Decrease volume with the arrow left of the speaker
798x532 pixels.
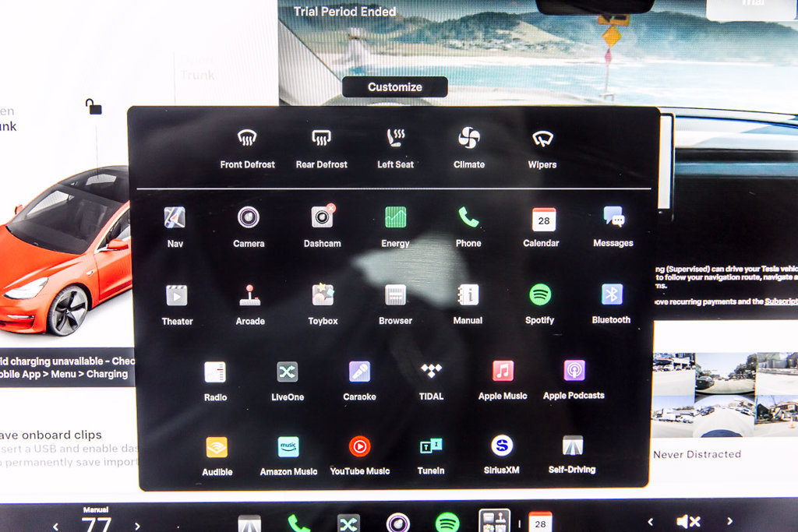(x=651, y=521)
